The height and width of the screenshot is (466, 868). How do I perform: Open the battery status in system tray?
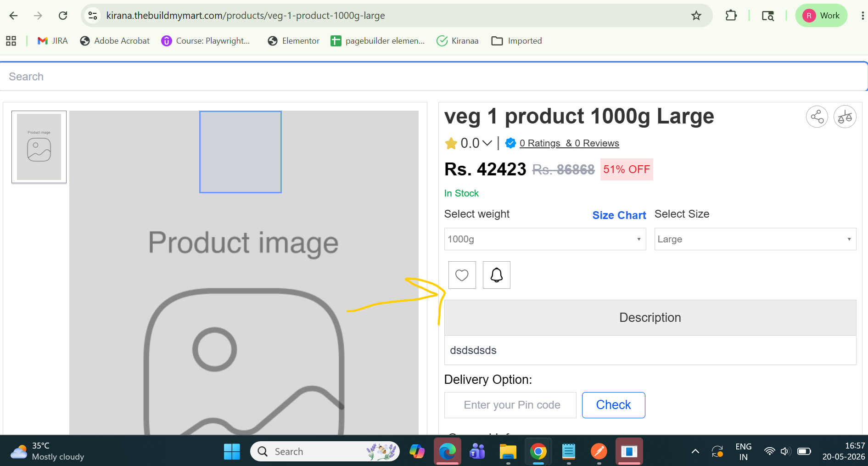point(804,452)
